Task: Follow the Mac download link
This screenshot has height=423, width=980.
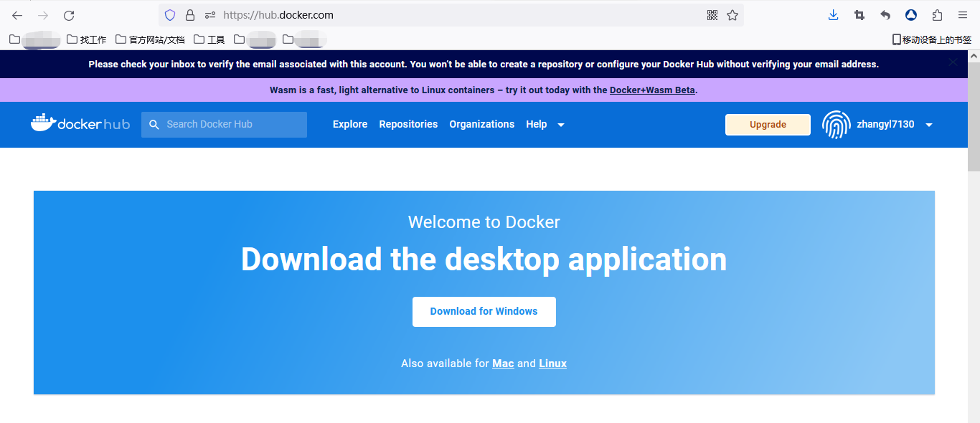Action: tap(503, 363)
